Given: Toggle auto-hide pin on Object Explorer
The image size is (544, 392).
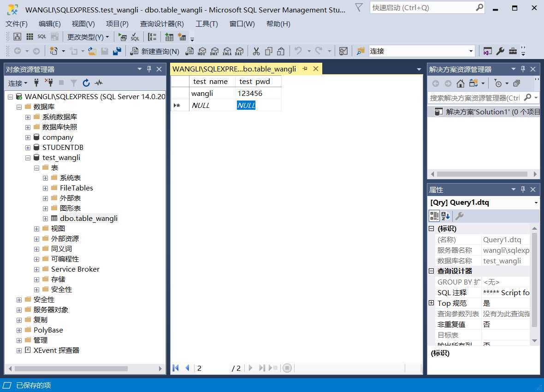Looking at the screenshot, I should point(149,69).
